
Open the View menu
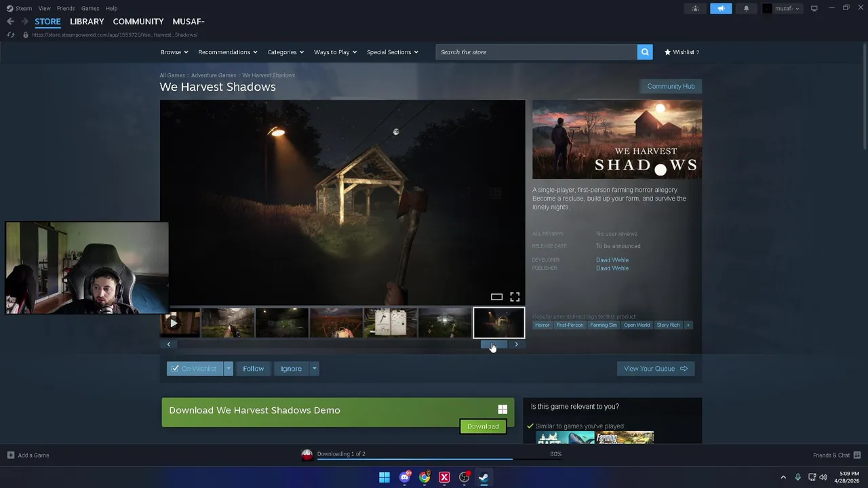(45, 8)
